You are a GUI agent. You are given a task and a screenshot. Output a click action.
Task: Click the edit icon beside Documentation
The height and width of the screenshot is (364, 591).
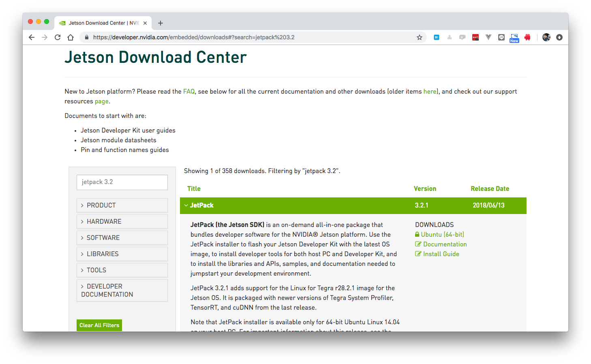tap(418, 244)
